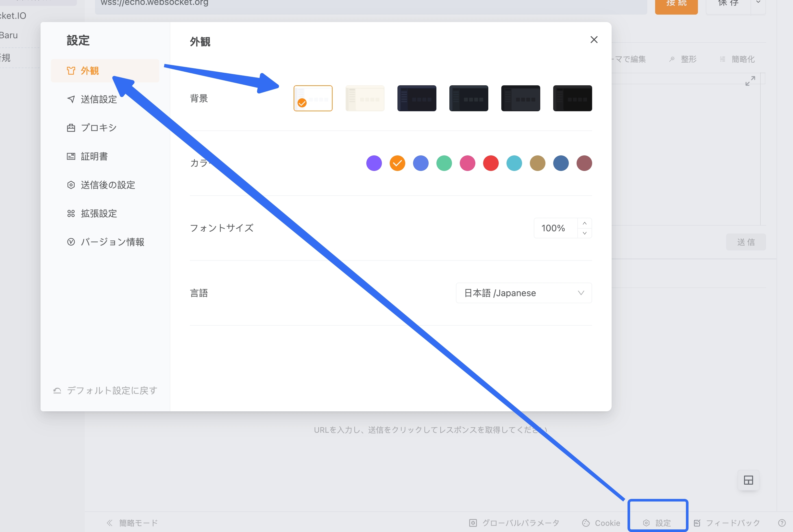Increase font size with the up arrow
The width and height of the screenshot is (793, 532).
click(585, 223)
